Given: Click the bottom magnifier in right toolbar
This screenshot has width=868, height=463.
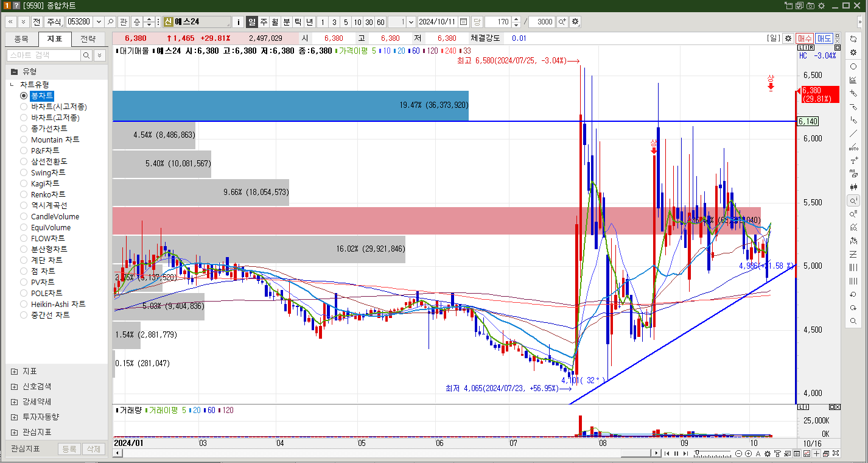Looking at the screenshot, I should click(x=853, y=321).
